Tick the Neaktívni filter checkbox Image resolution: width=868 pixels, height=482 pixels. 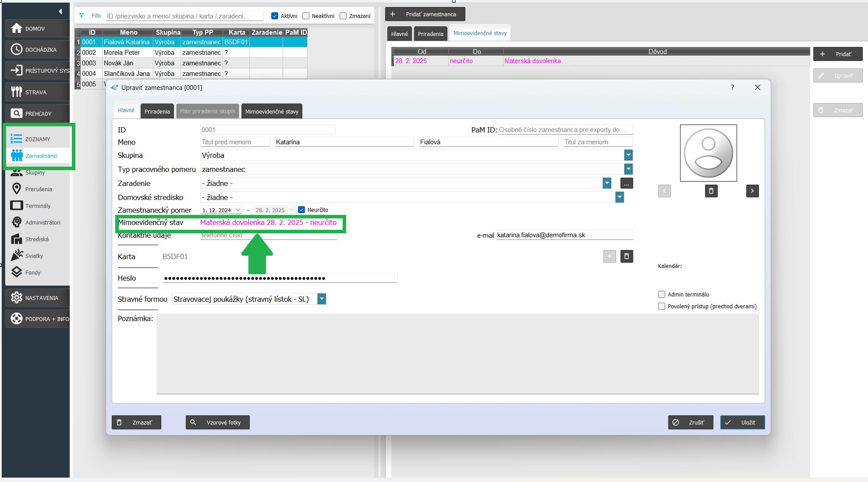(306, 16)
